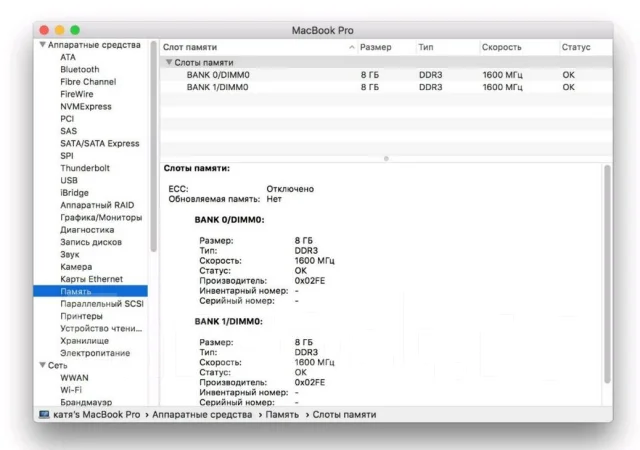Click the sidebar vertical scrollbar
The height and width of the screenshot is (450, 640).
153,146
